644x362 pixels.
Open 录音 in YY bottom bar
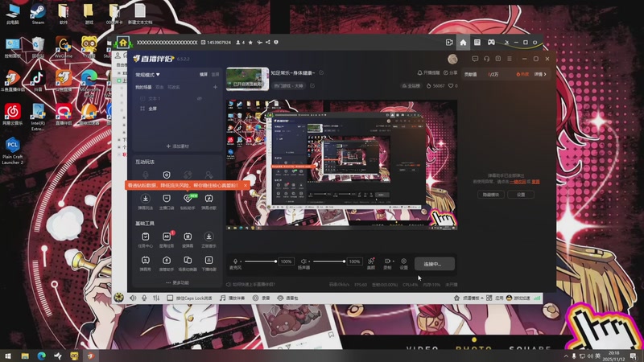tap(261, 298)
